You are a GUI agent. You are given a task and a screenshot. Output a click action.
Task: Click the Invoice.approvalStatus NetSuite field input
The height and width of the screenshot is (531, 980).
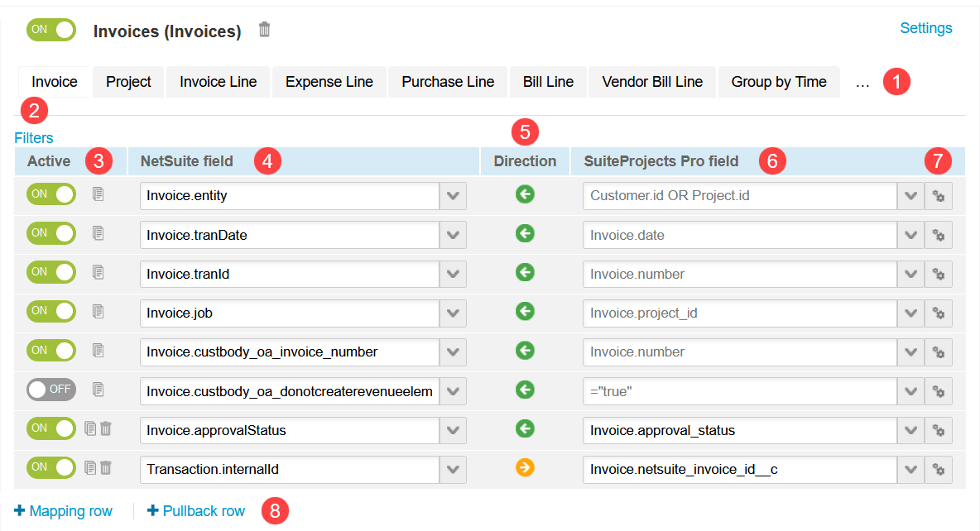[290, 430]
